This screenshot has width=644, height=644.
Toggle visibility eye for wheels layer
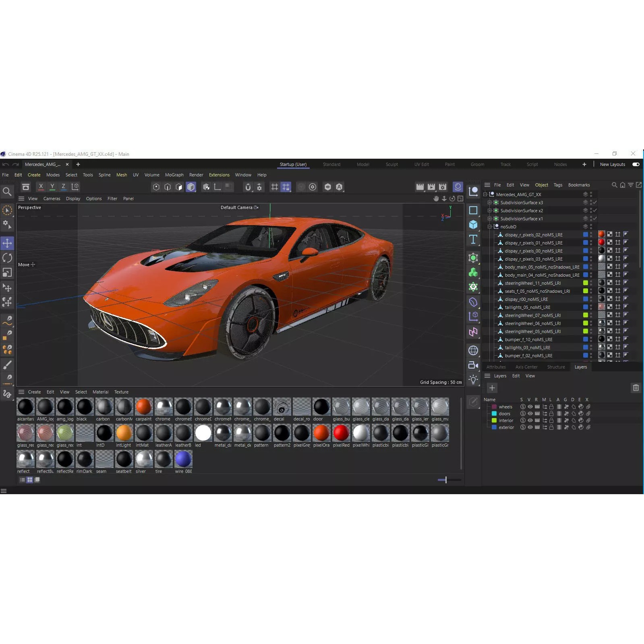pyautogui.click(x=530, y=407)
